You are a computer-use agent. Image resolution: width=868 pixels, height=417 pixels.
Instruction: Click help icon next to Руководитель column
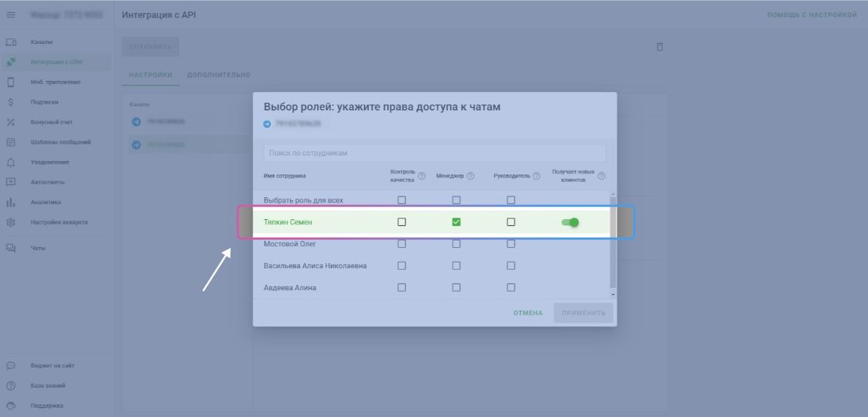pos(536,176)
